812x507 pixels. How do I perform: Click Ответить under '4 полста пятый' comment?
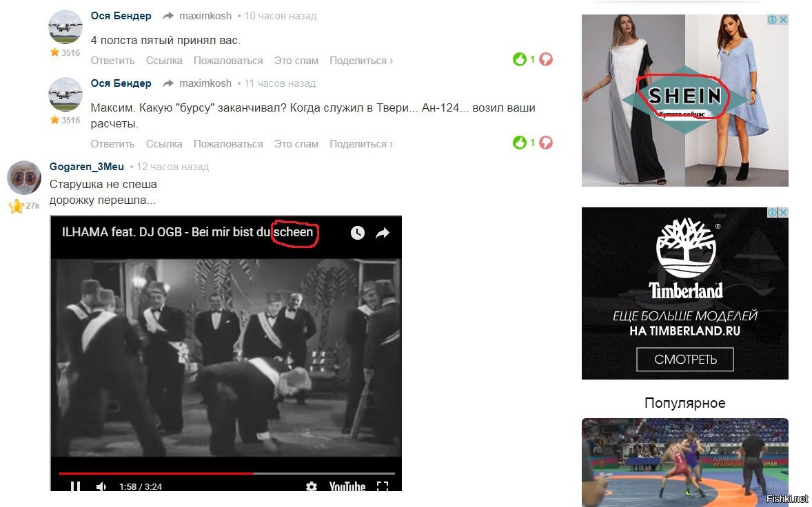(112, 61)
